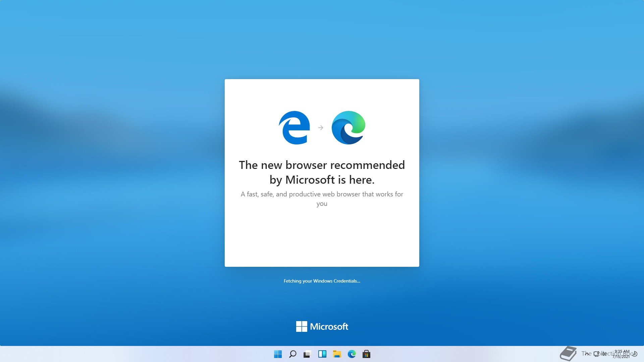Screen dimensions: 644x362
Task: Open the Windows Start menu
Action: click(x=278, y=354)
